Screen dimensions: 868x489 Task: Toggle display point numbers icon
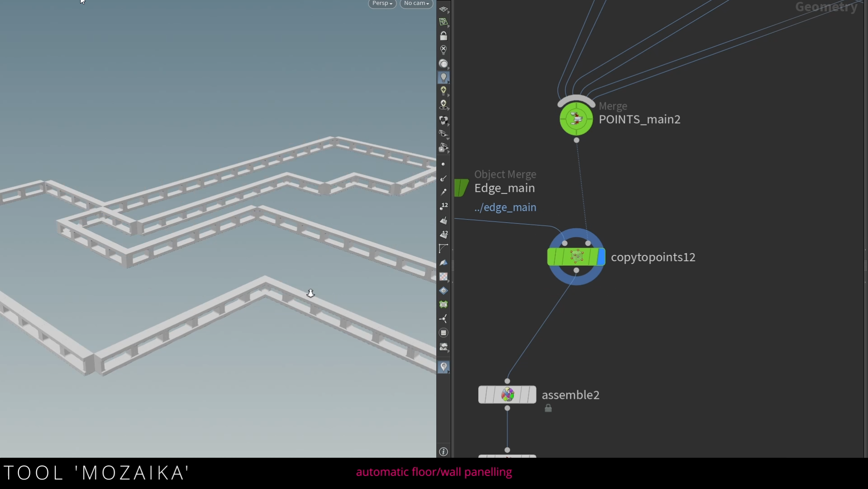pyautogui.click(x=444, y=206)
